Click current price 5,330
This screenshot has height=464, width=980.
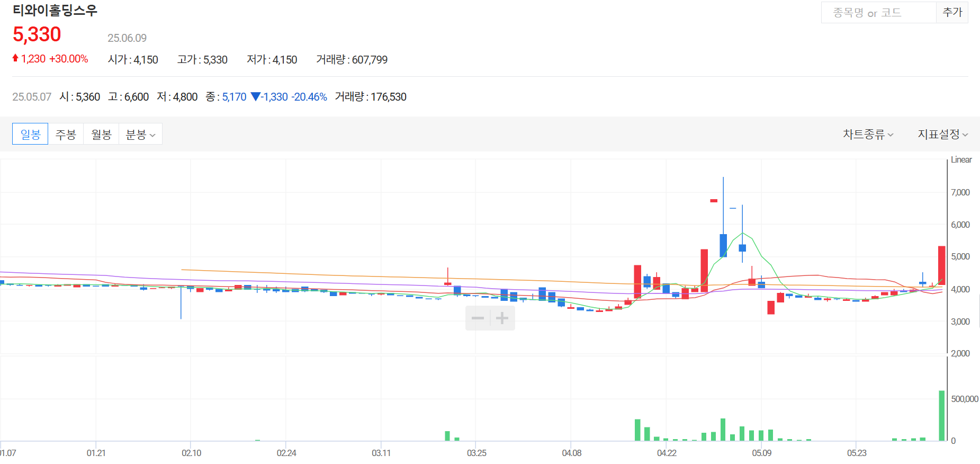coord(37,34)
